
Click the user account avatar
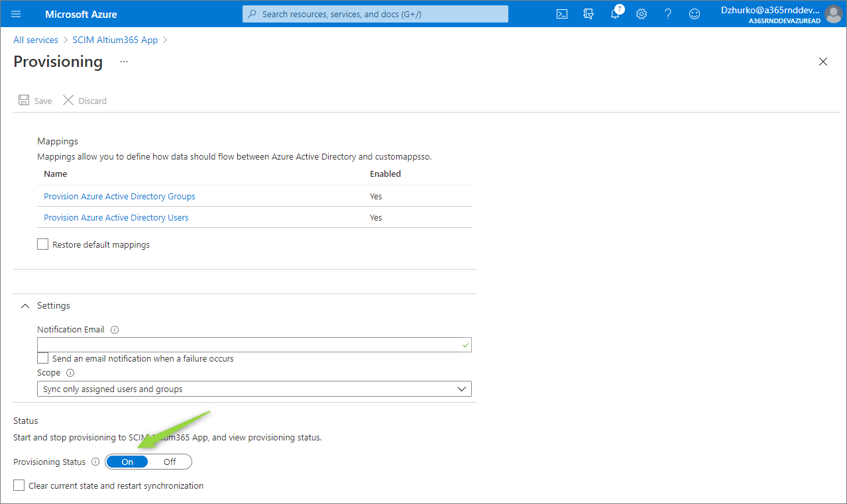point(833,14)
